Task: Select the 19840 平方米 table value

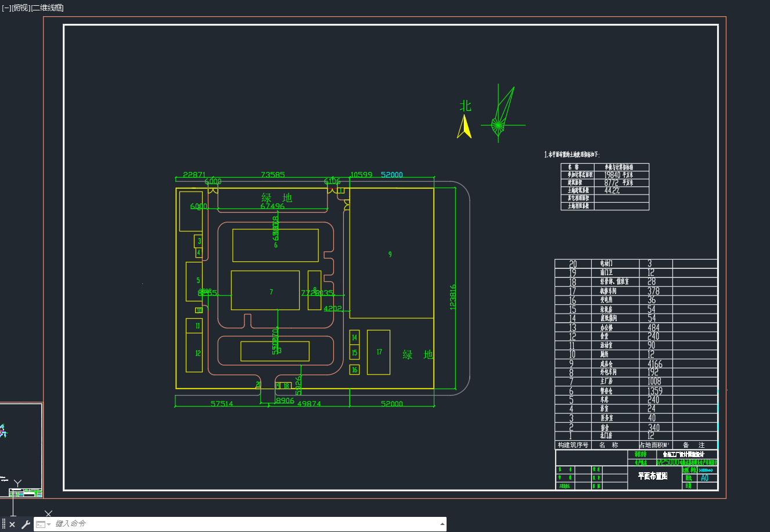Action: 618,175
